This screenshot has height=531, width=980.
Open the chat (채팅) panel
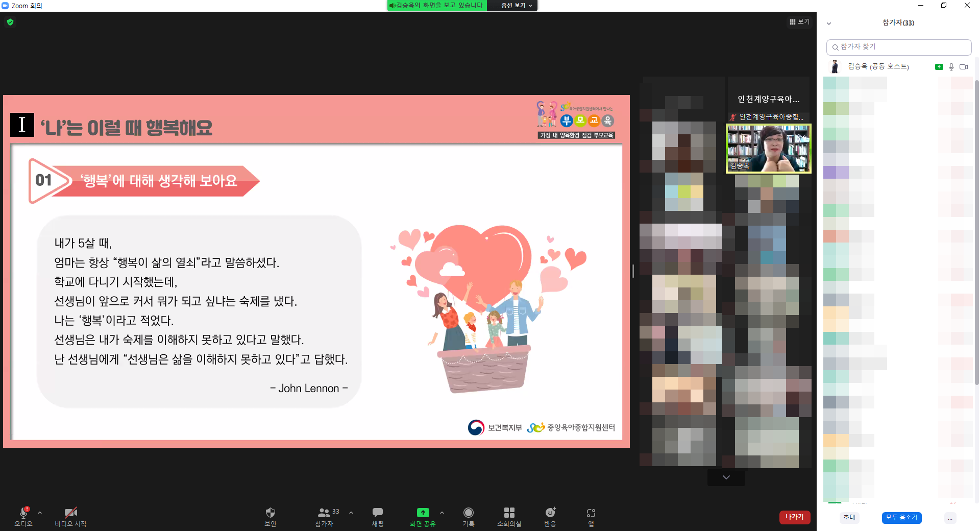point(377,513)
